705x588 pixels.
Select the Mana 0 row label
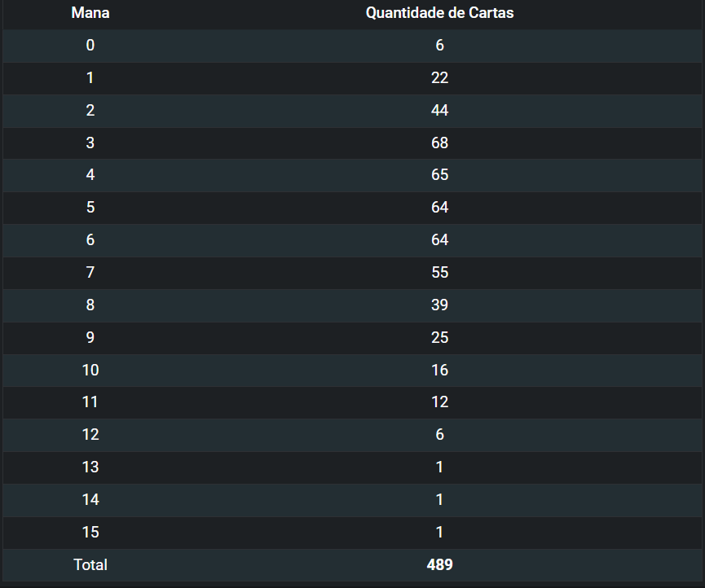(90, 45)
